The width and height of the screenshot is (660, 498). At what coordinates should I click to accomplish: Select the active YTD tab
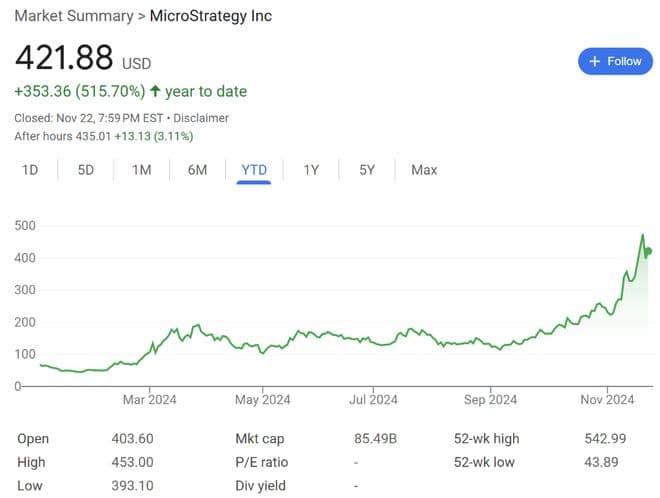pyautogui.click(x=254, y=170)
